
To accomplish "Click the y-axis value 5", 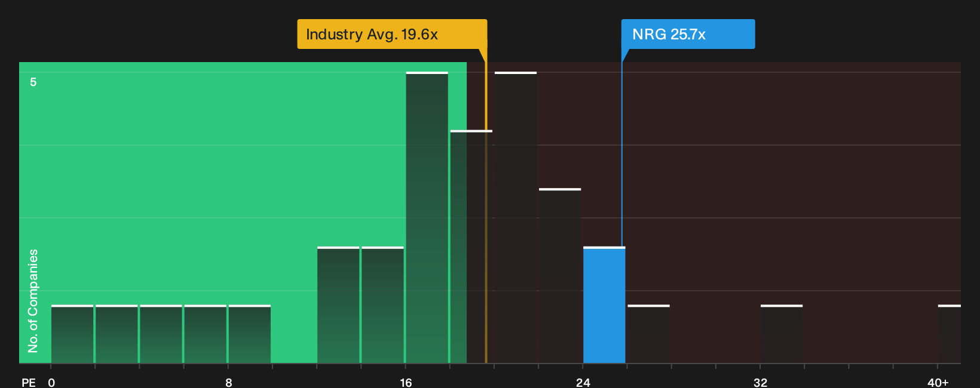I will pos(33,82).
